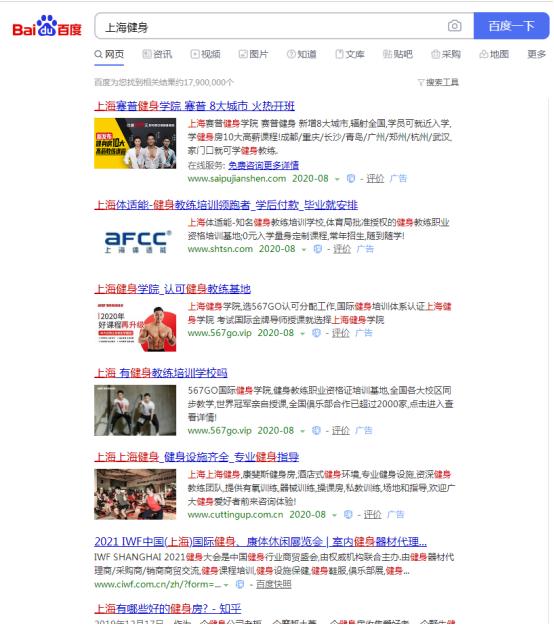
Task: Open the 图片 tab
Action: [253, 54]
